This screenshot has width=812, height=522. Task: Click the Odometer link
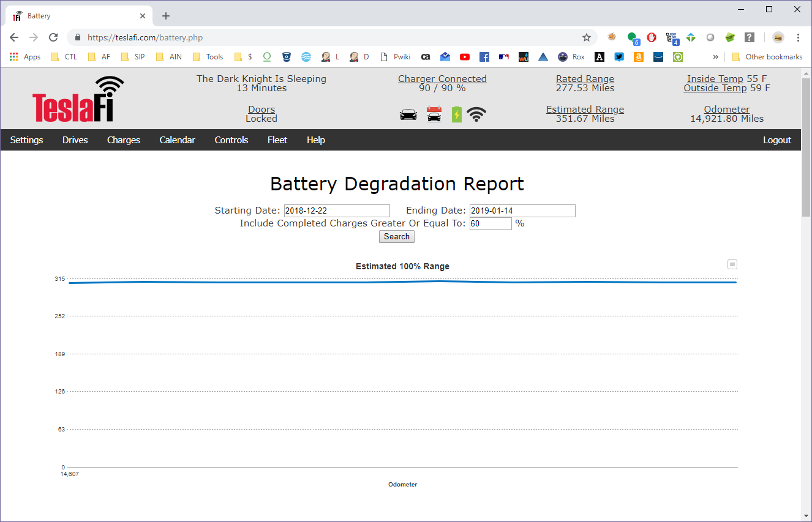pyautogui.click(x=727, y=110)
